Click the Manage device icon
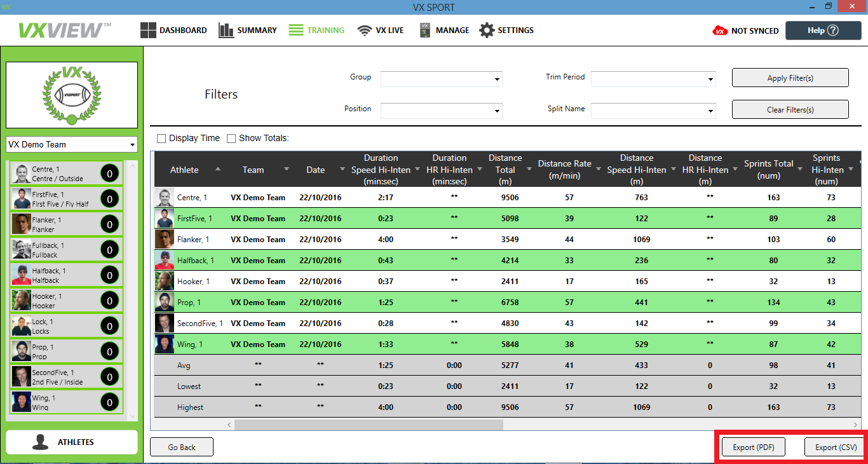The image size is (868, 464). coord(425,31)
